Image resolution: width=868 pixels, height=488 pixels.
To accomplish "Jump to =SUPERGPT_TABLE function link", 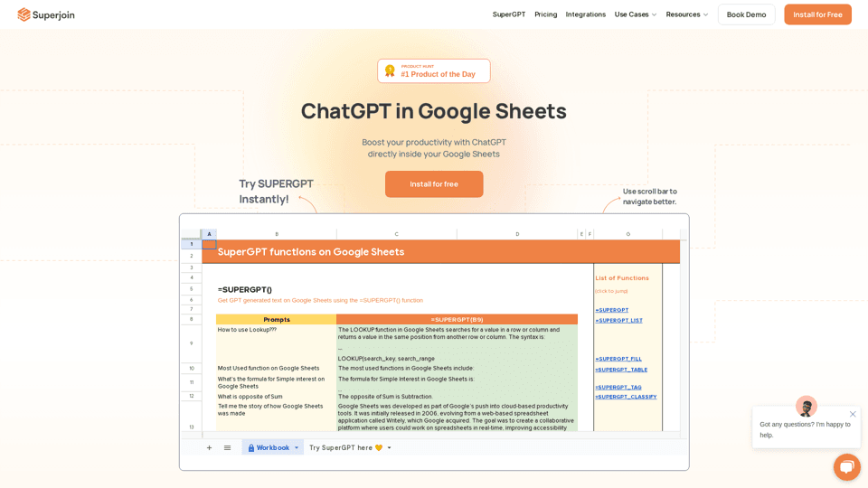I will coord(621,370).
